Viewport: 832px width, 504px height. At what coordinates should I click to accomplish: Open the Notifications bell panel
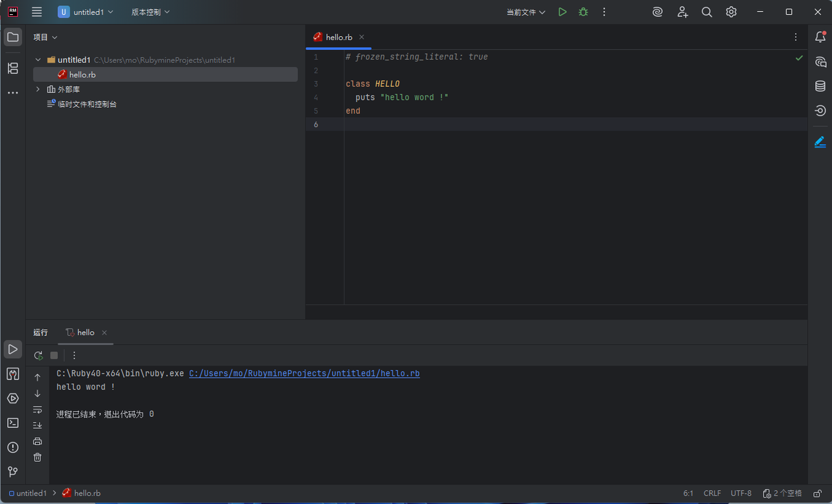820,37
